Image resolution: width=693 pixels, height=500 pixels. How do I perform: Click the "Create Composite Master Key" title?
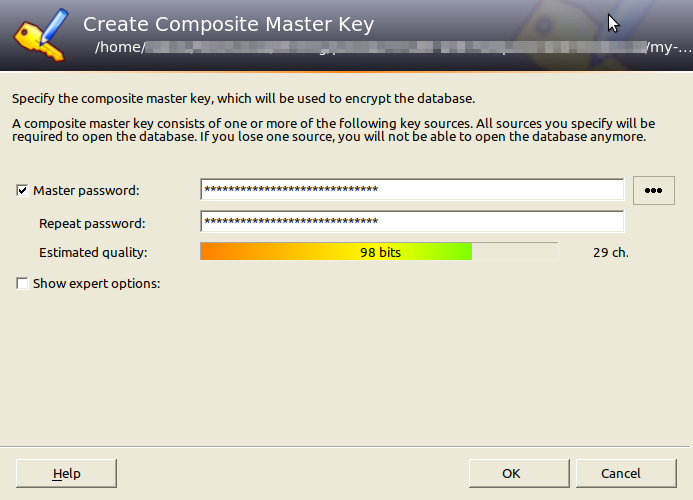228,24
